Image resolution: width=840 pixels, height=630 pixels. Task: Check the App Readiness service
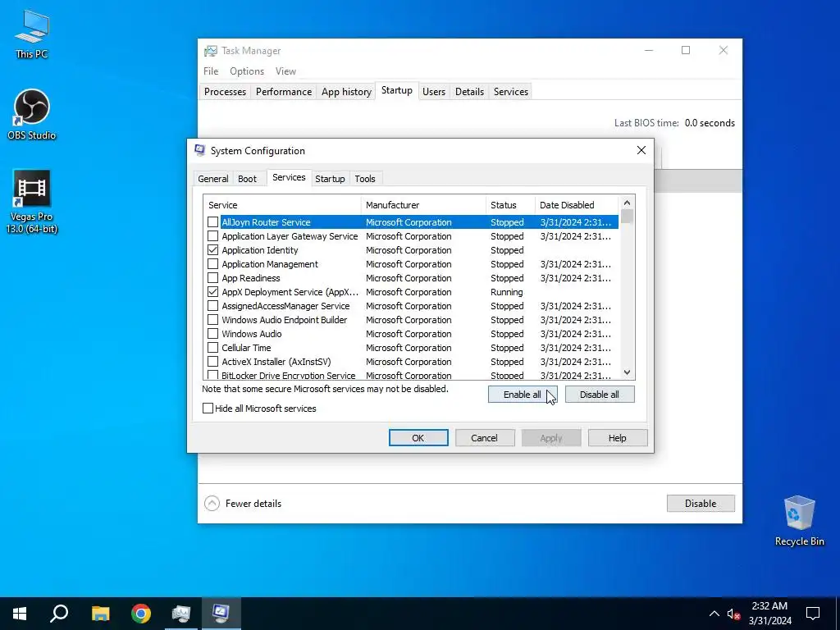(212, 277)
